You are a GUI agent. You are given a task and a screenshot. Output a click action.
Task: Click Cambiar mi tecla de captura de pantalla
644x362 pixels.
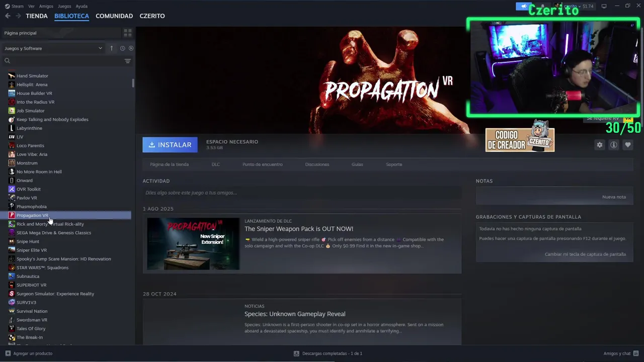[585, 254]
